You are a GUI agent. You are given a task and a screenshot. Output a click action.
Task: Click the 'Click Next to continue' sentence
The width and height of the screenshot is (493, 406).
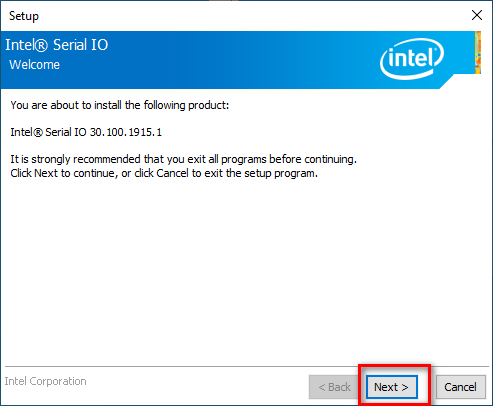tap(164, 173)
